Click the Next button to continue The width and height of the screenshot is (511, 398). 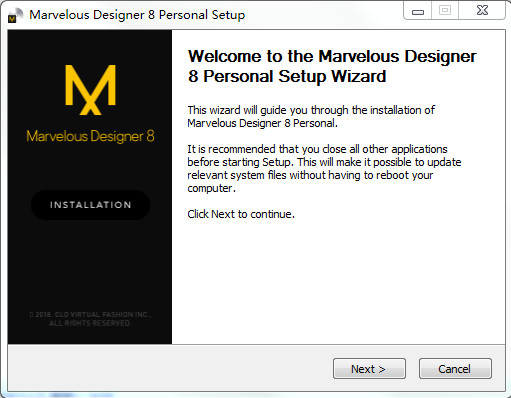369,369
